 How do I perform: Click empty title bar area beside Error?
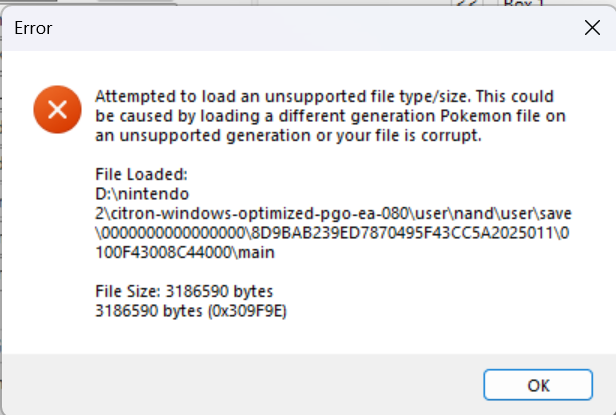(x=300, y=29)
